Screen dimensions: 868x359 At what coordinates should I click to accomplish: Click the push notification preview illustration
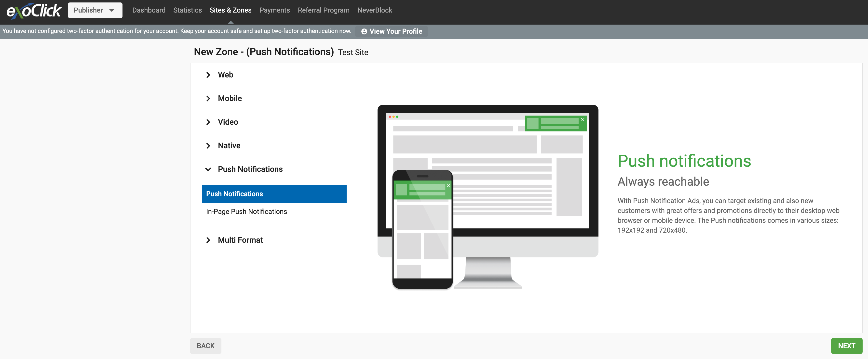[x=487, y=197]
